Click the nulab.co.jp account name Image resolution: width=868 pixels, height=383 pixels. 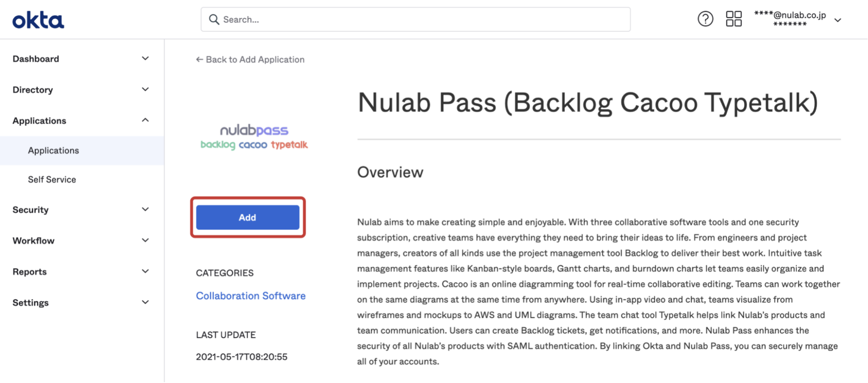[790, 15]
